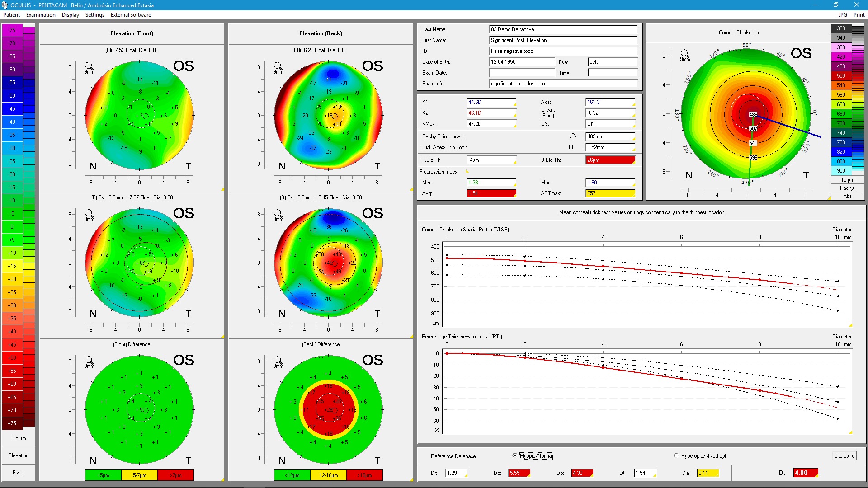Click magnifier on back exclusion 3.5mm map

tap(278, 214)
